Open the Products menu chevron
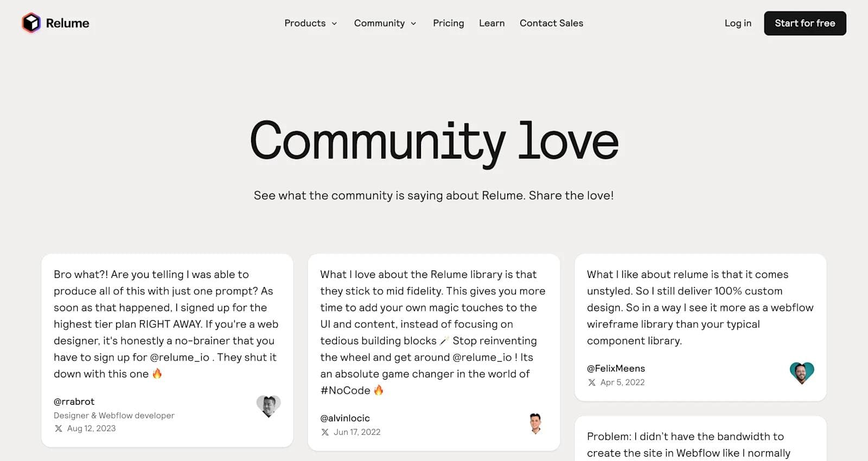Viewport: 868px width, 461px height. (334, 23)
